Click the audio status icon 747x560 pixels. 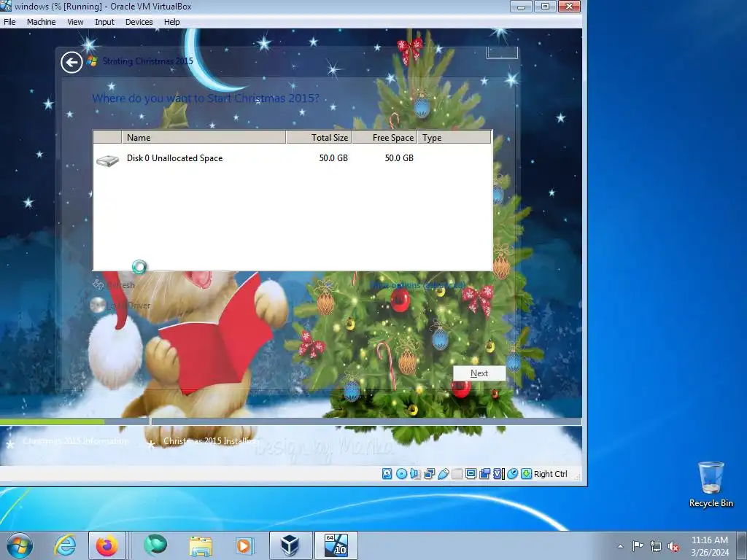click(x=415, y=473)
